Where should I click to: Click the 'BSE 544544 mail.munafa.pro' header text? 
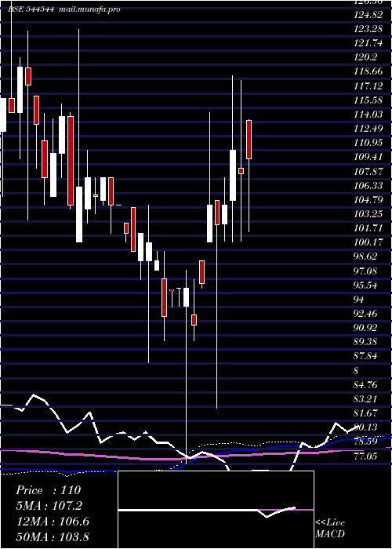pyautogui.click(x=64, y=9)
